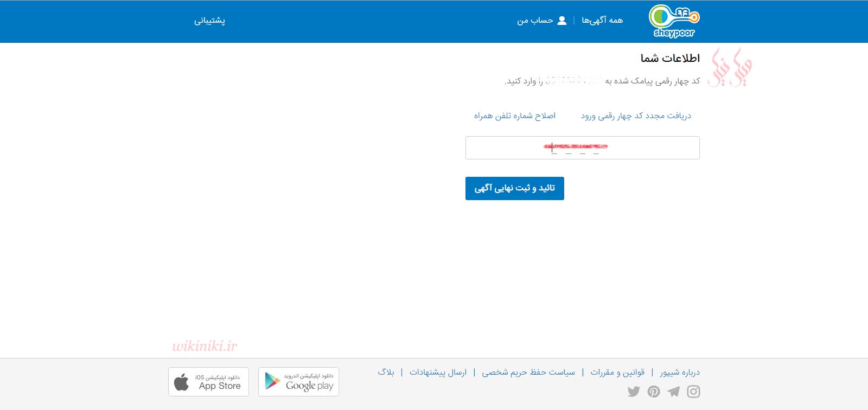Focus the four-digit code input field
Viewport: 868px width, 410px height.
(582, 148)
